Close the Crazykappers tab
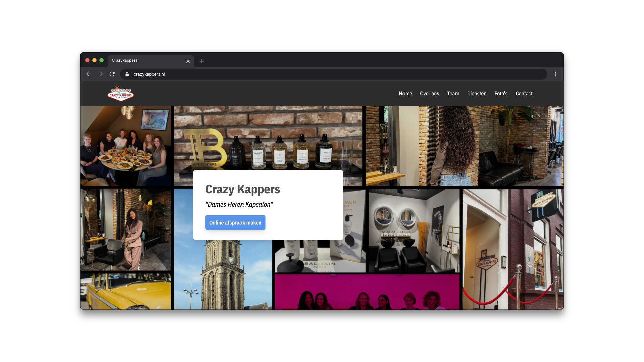 [x=188, y=61]
